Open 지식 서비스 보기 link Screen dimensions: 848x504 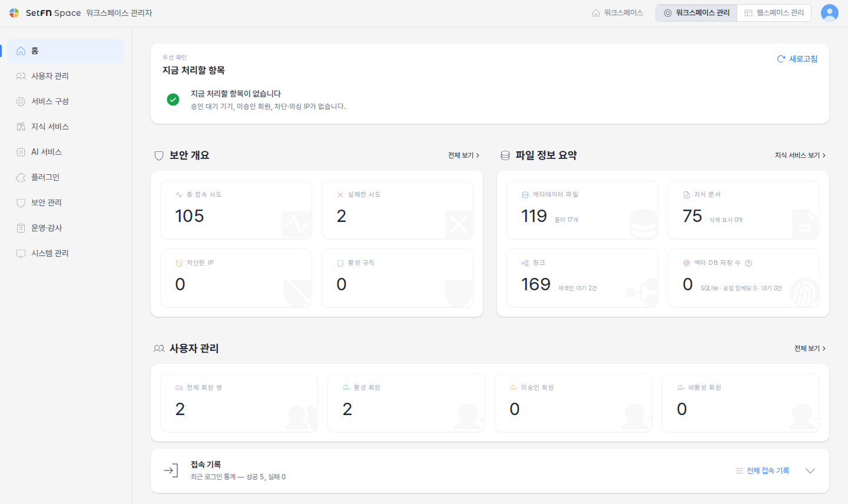pyautogui.click(x=800, y=155)
